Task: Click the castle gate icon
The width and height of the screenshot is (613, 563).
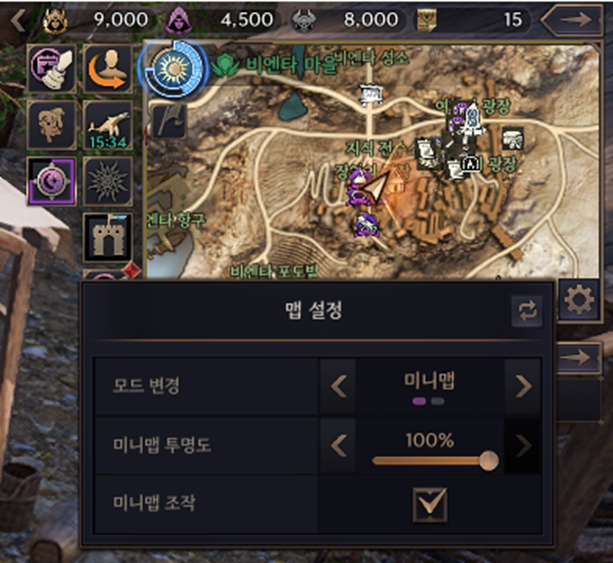Action: tap(108, 237)
